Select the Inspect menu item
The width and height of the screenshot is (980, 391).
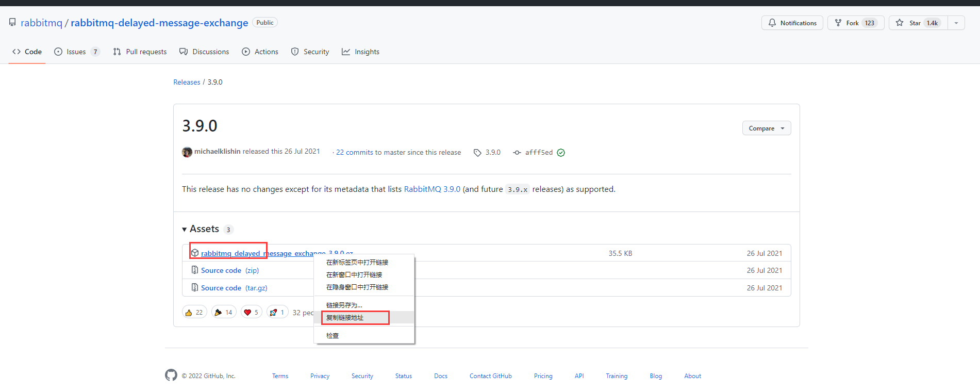coord(364,336)
